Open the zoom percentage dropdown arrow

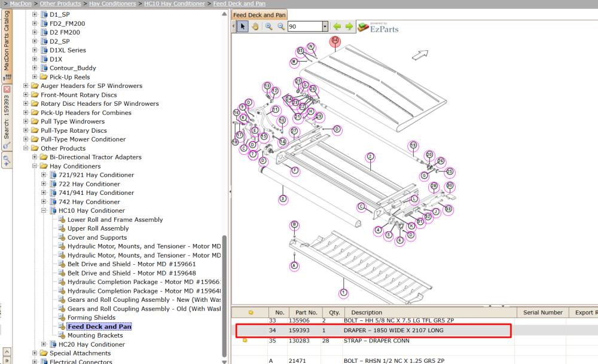pos(325,26)
